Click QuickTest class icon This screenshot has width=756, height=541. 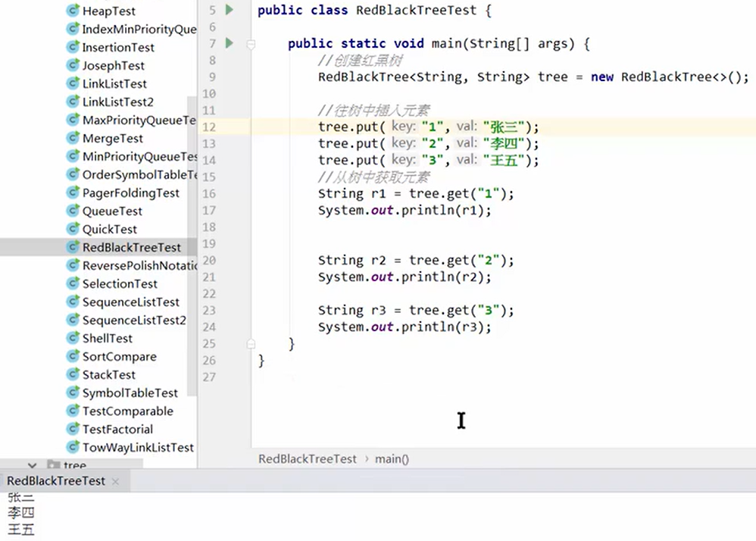[x=73, y=229]
